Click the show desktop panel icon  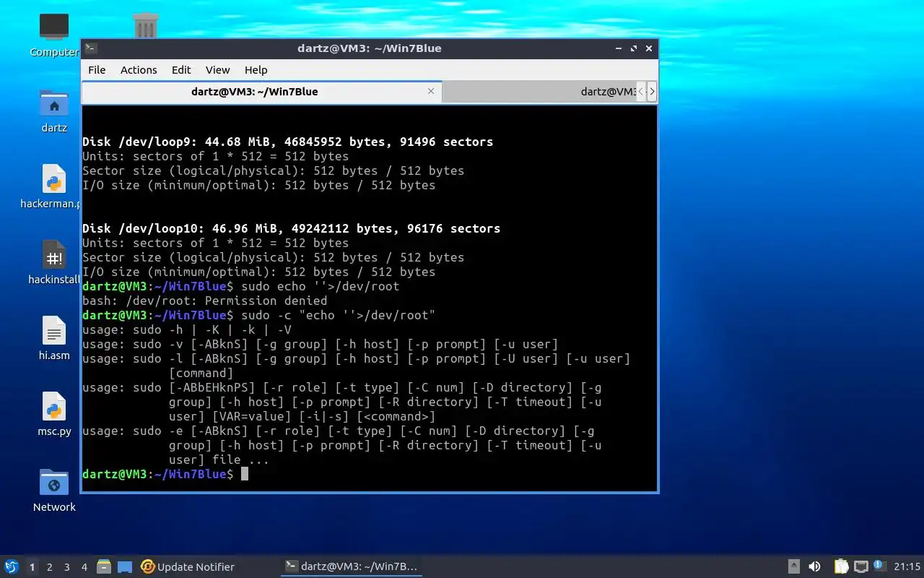(125, 566)
